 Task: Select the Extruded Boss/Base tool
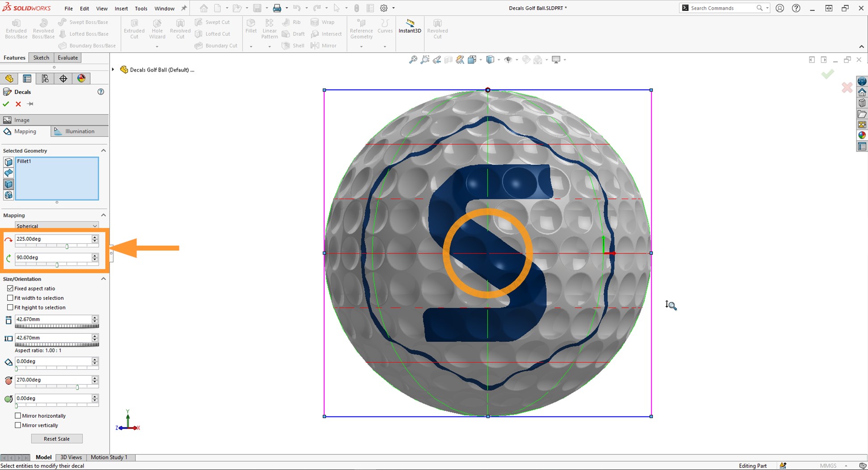click(16, 28)
